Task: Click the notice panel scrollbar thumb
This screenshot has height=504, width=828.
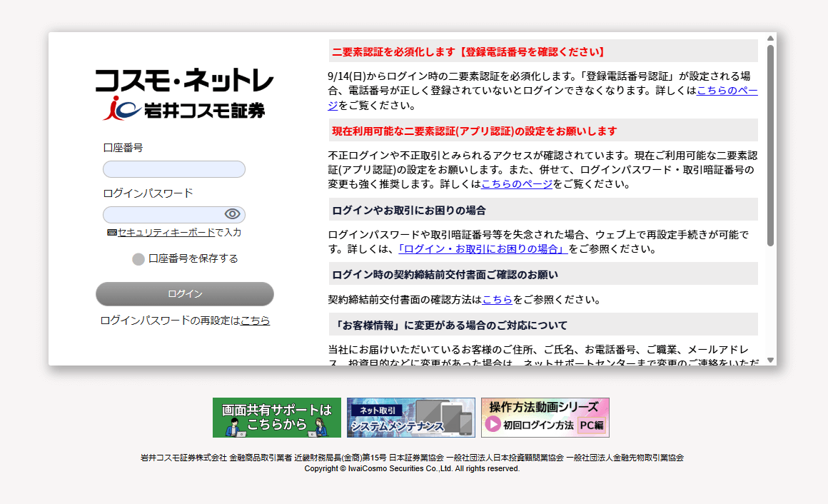Action: (x=770, y=143)
